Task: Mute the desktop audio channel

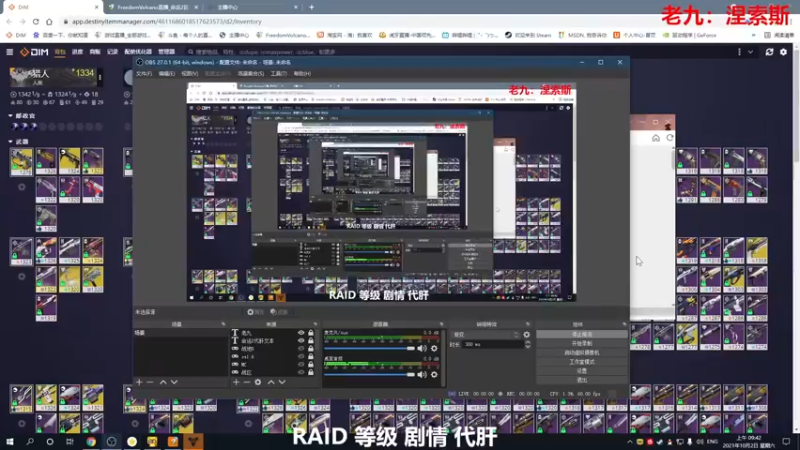Action: coord(422,374)
